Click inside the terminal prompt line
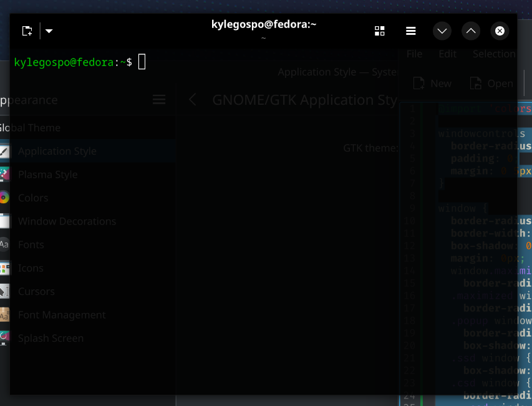This screenshot has height=406, width=532. tap(141, 62)
